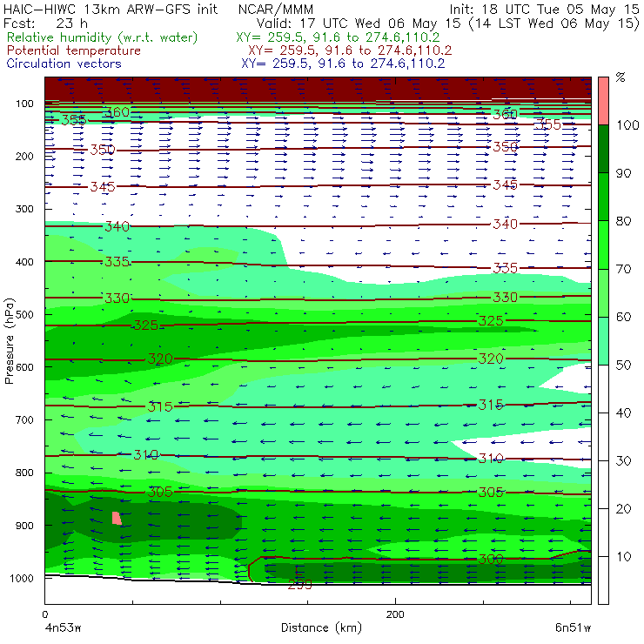
Task: Click the '70' colorbar tick label
Action: point(623,269)
